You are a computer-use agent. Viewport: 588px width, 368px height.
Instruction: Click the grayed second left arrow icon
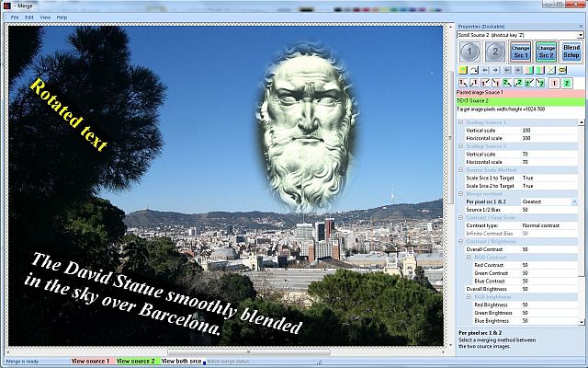(507, 70)
